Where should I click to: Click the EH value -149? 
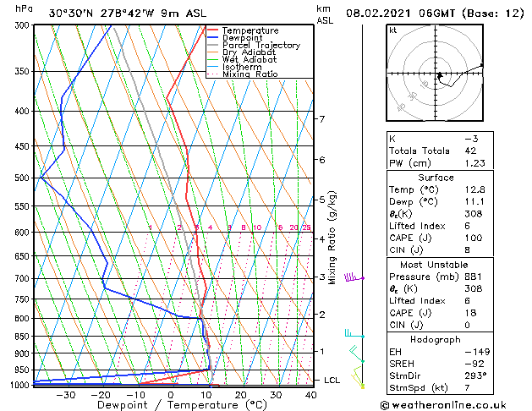(477, 352)
